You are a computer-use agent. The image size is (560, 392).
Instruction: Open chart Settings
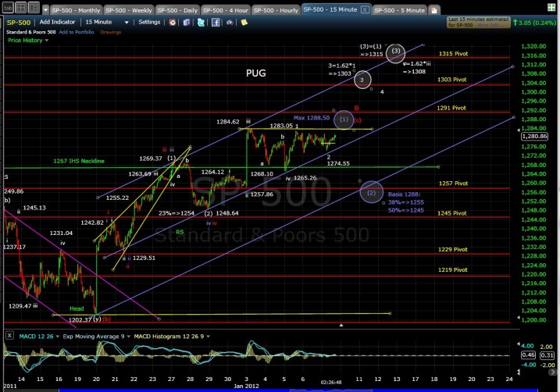[149, 22]
